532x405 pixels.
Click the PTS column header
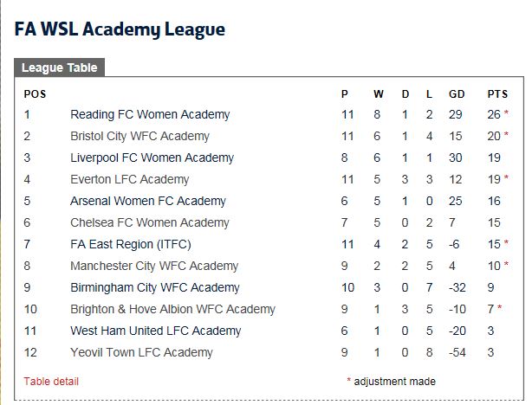497,93
